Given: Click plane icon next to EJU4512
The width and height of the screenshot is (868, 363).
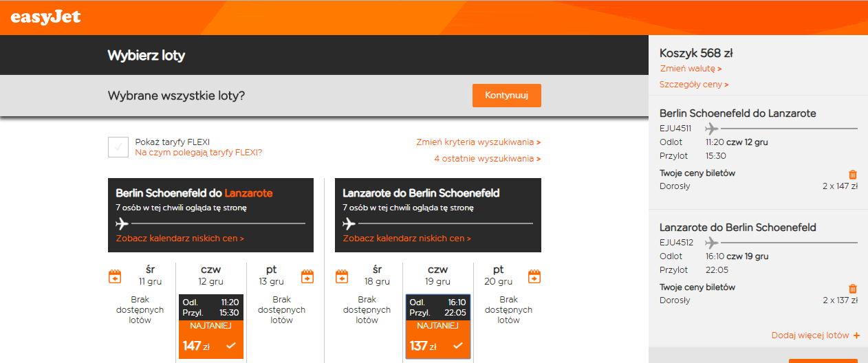Looking at the screenshot, I should pyautogui.click(x=711, y=243).
